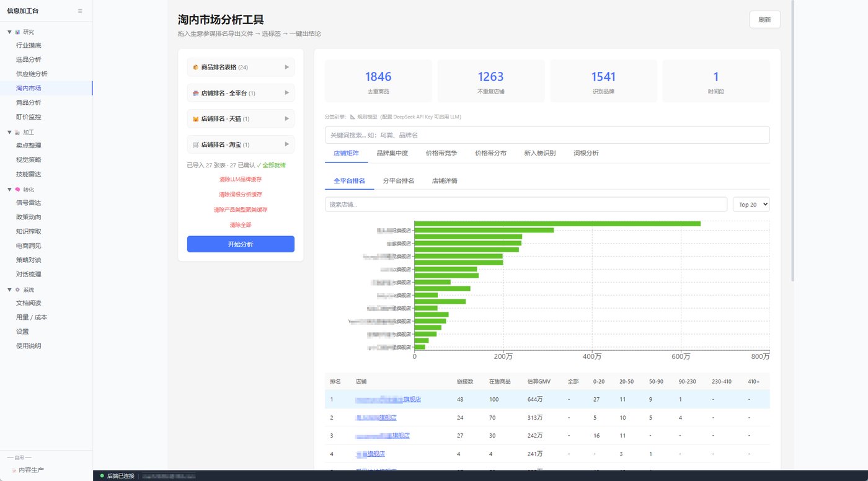Click the box icon beside 商品排名表格
868x481 pixels.
click(195, 67)
